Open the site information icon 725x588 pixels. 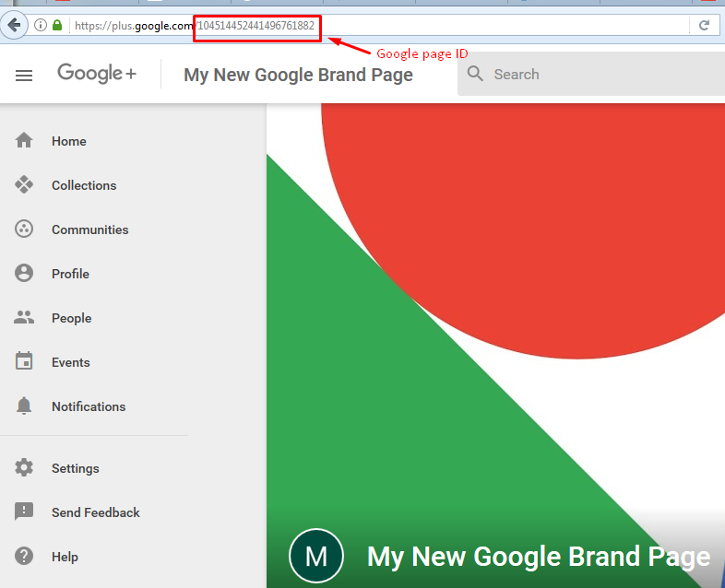(41, 25)
